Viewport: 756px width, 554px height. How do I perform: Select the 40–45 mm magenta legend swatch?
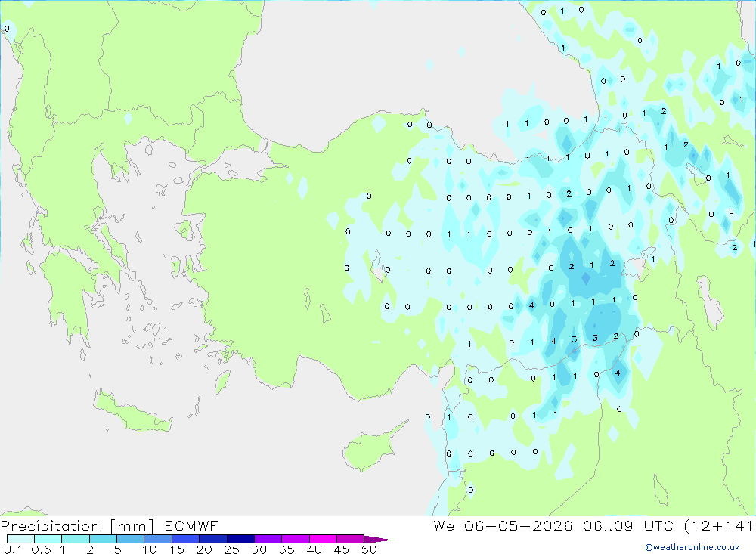[x=323, y=539]
